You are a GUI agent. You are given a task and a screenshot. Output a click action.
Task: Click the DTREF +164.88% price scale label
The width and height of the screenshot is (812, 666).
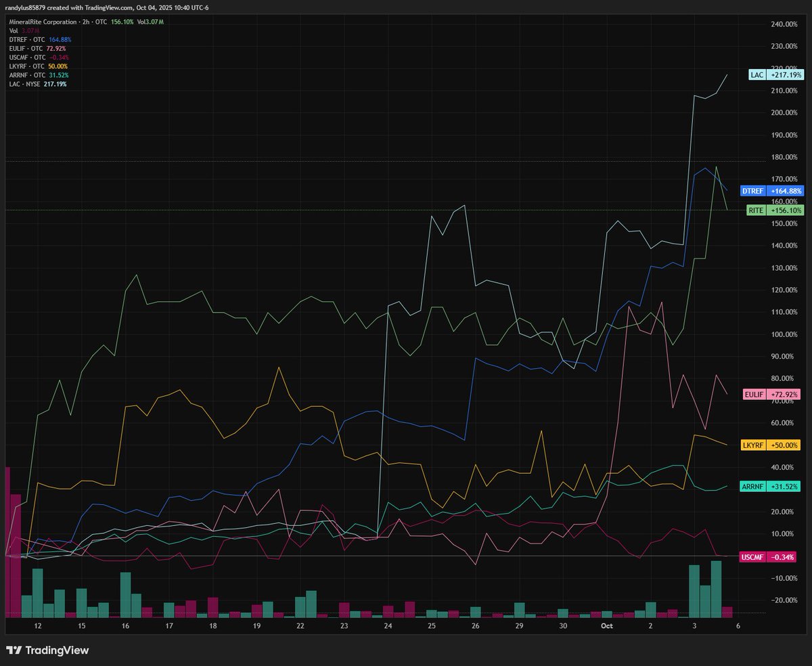pyautogui.click(x=772, y=191)
